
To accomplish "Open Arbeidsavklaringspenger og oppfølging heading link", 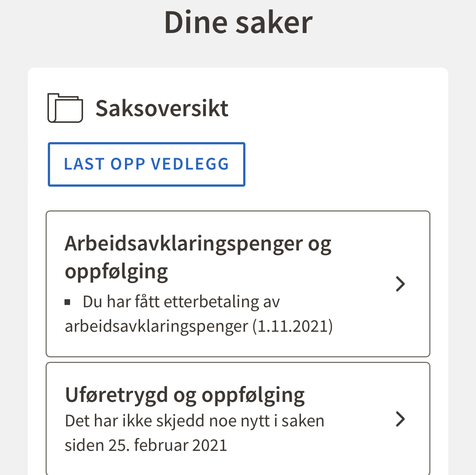I will (198, 258).
